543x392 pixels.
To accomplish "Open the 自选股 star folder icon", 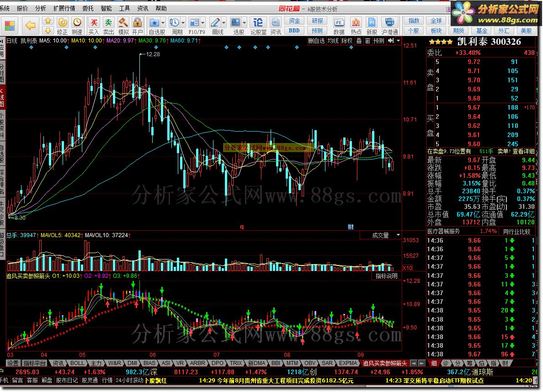I will tap(154, 23).
